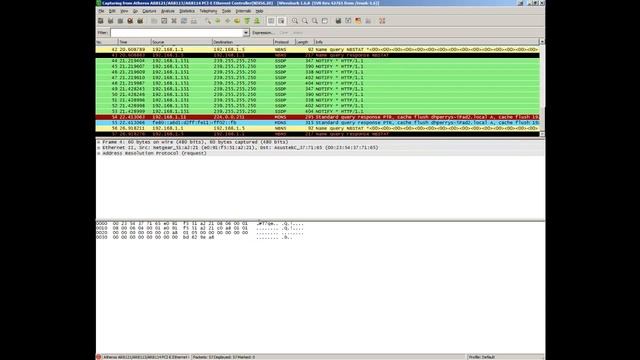This screenshot has width=640, height=360.
Task: Click inside the display filter field
Action: coord(177,33)
